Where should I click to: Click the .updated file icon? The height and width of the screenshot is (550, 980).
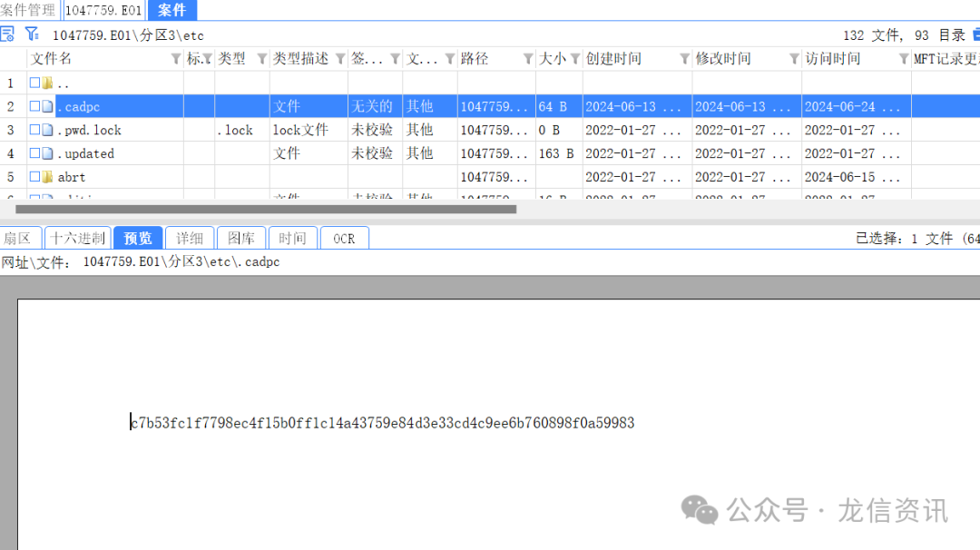tap(47, 153)
